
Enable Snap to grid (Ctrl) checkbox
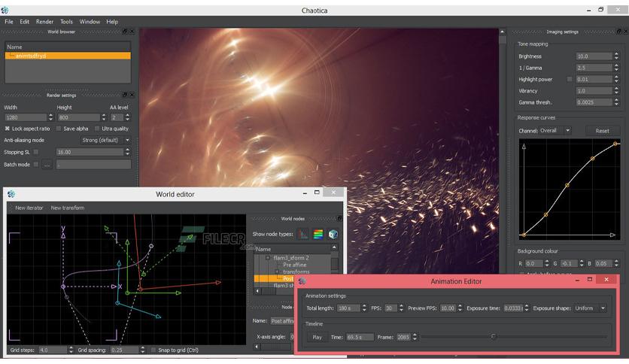(153, 350)
